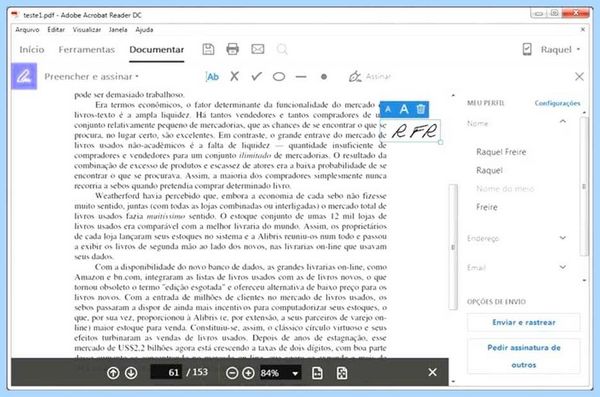The height and width of the screenshot is (397, 600).
Task: Click the Enviar e rastrear button
Action: pos(523,322)
